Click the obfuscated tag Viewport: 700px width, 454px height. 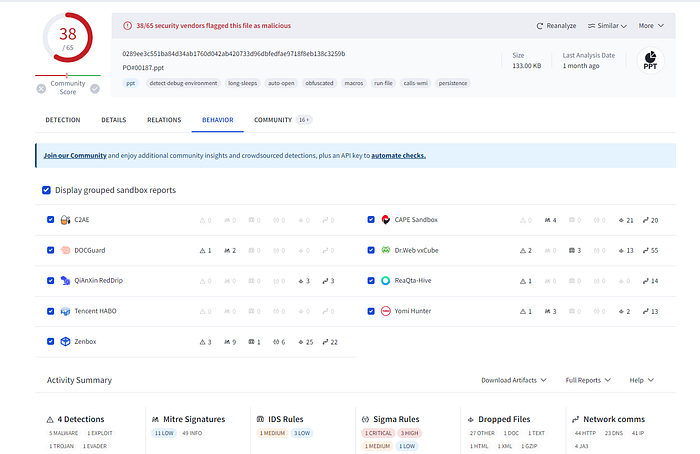pos(319,83)
